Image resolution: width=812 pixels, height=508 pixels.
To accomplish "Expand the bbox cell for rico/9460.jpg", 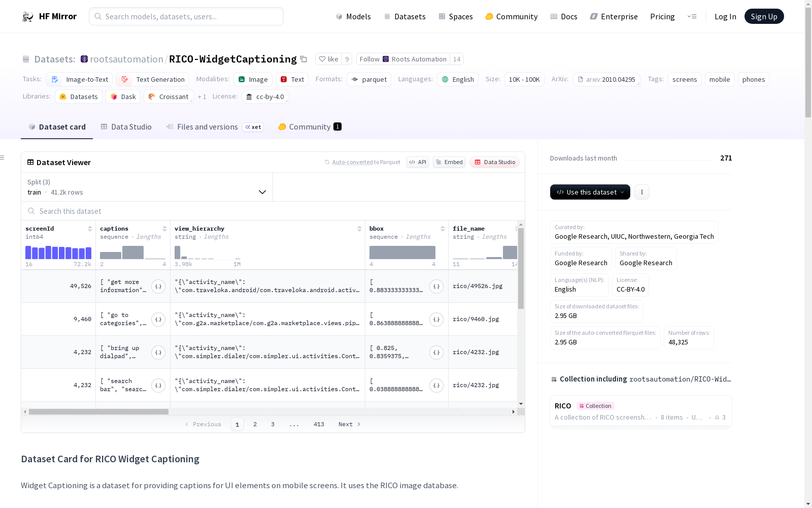I will coord(436,320).
